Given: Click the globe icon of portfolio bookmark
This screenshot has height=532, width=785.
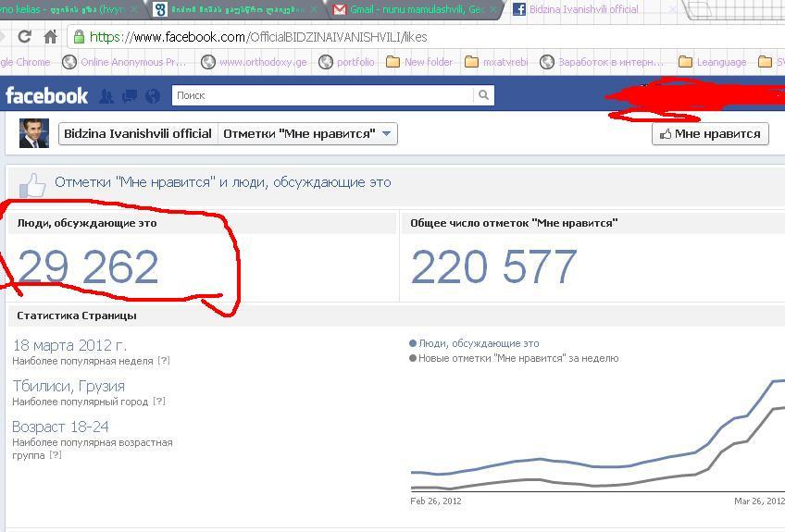Looking at the screenshot, I should 326,62.
